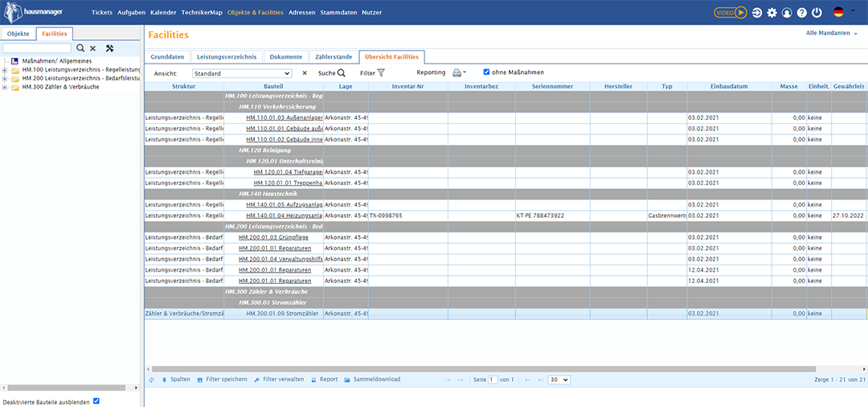This screenshot has height=407, width=868.
Task: Expand HM.200 Leistungsverzeichnis tree node
Action: click(x=5, y=79)
